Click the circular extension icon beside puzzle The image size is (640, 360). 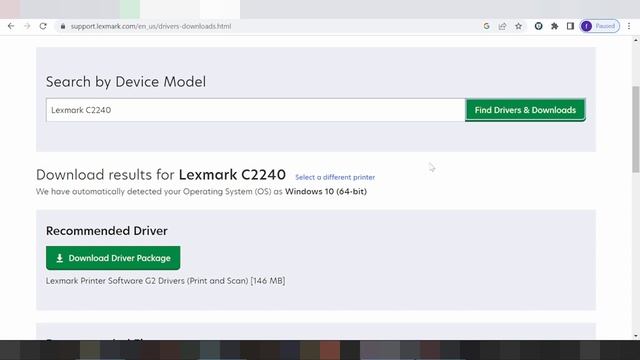click(538, 26)
